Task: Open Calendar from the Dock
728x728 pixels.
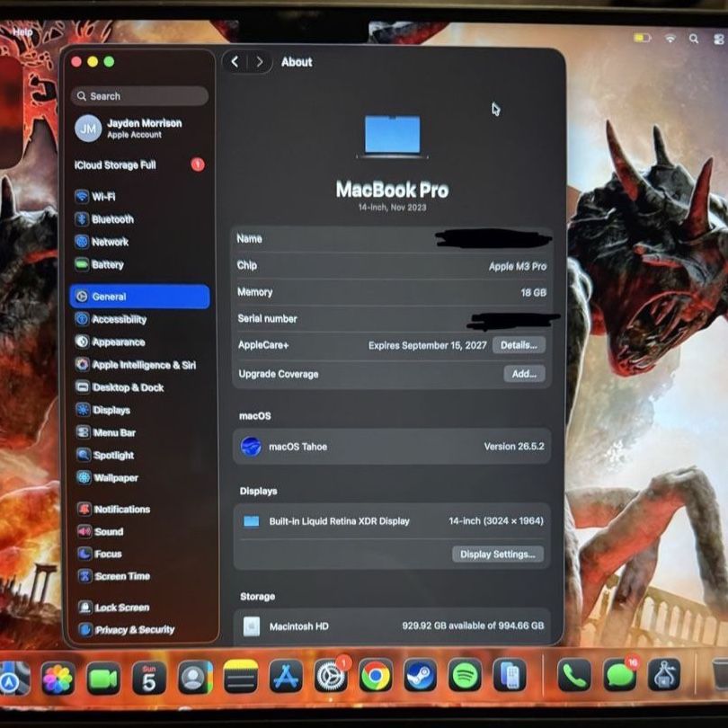Action: pyautogui.click(x=148, y=679)
